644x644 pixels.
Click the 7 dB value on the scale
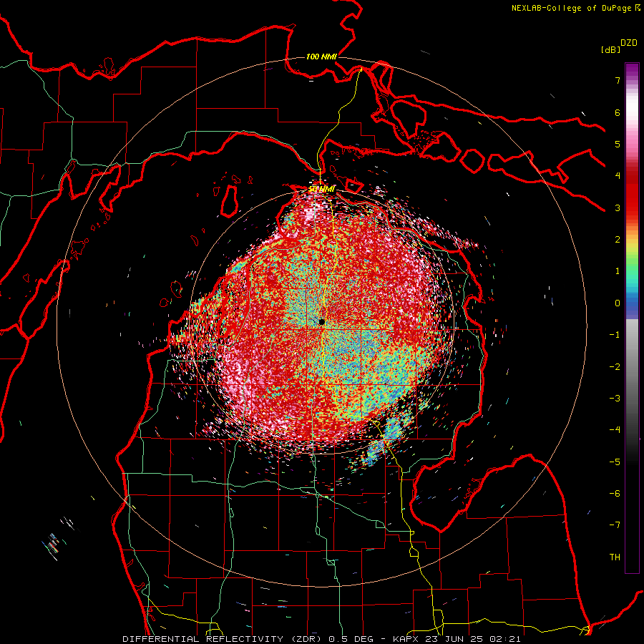coord(618,80)
